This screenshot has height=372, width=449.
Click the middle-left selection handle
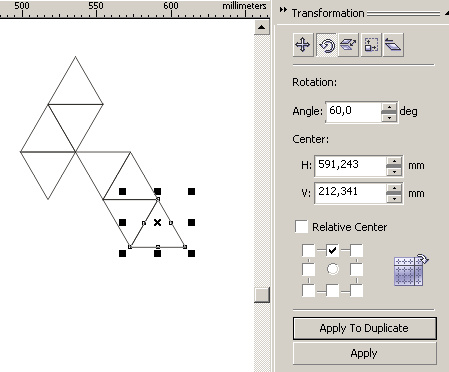[123, 222]
